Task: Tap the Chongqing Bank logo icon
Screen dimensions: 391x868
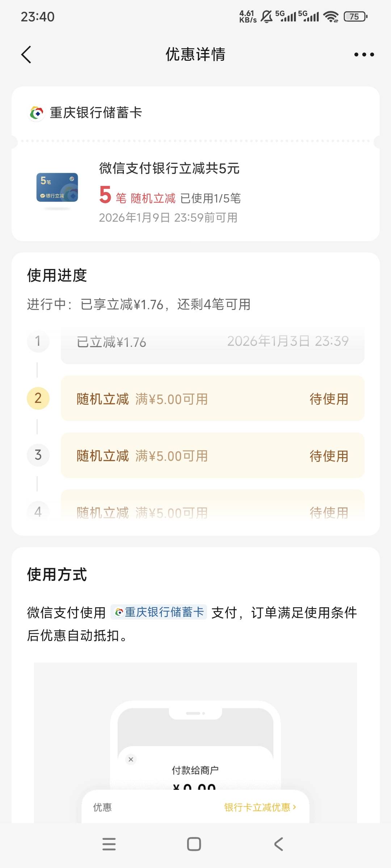Action: [x=37, y=113]
